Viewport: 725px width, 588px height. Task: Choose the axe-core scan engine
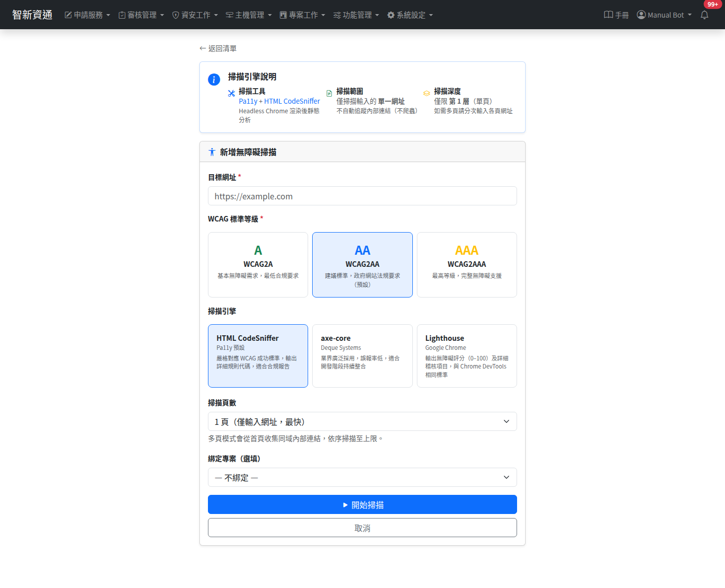(x=362, y=356)
